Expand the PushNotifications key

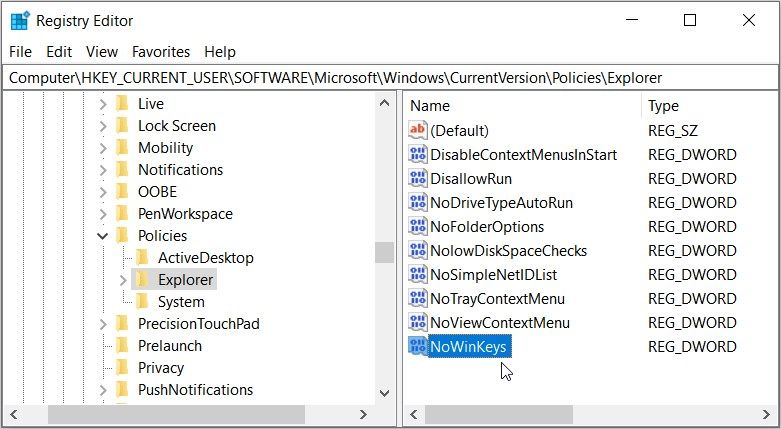click(102, 390)
